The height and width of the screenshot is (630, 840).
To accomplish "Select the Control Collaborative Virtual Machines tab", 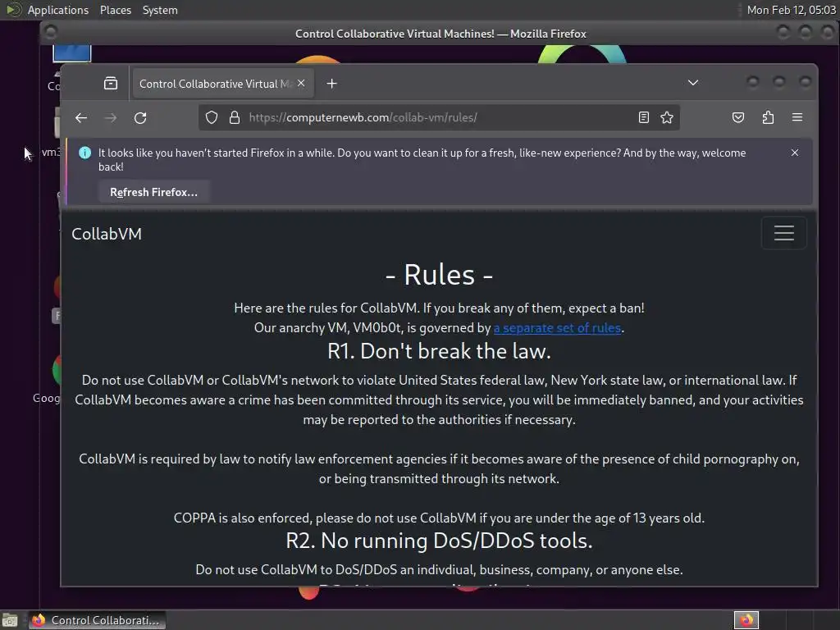I will pos(223,84).
